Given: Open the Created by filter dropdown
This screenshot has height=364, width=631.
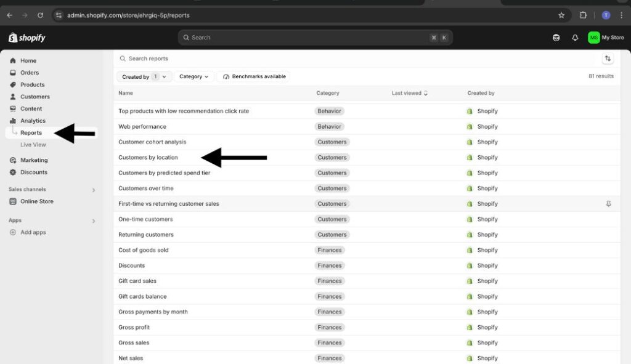Looking at the screenshot, I should coord(144,77).
